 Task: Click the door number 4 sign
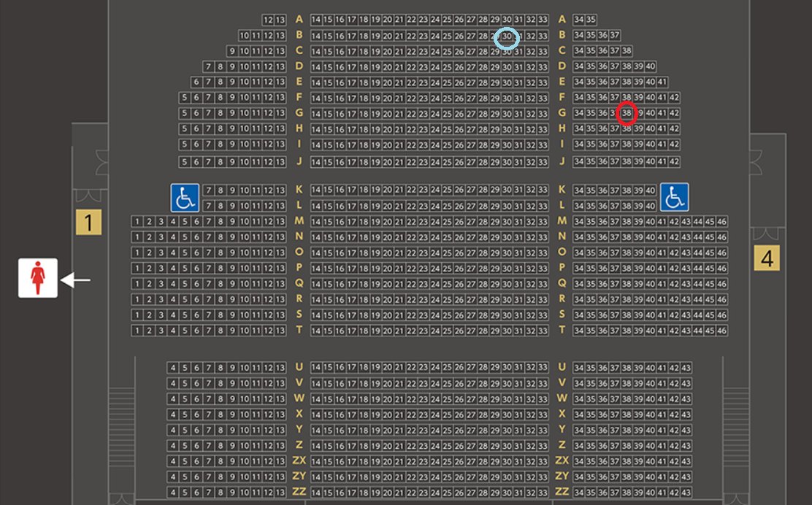[x=767, y=258]
